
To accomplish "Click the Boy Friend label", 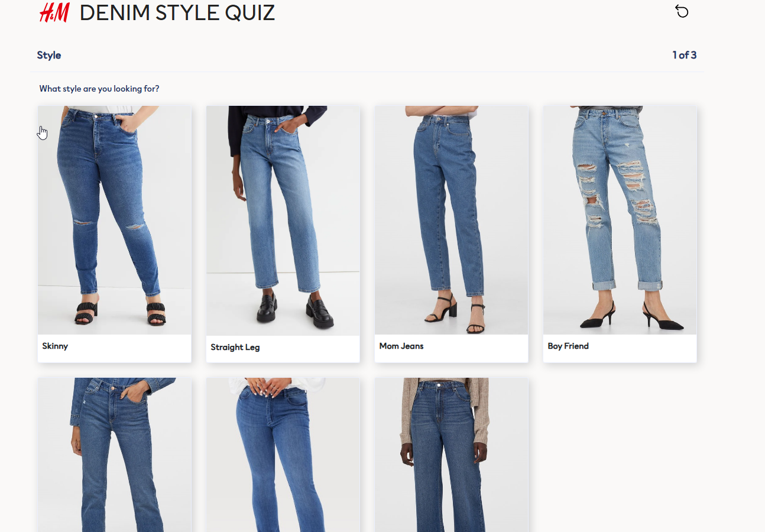I will (568, 346).
